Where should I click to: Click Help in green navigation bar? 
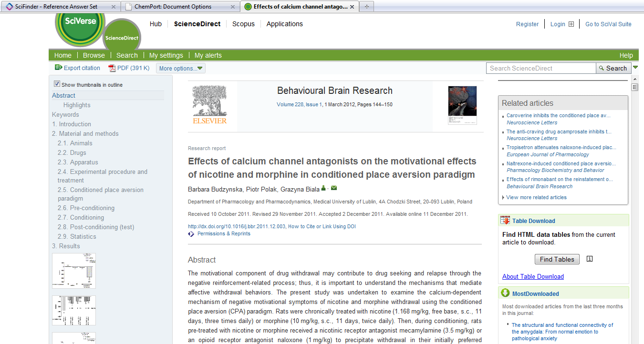(626, 55)
